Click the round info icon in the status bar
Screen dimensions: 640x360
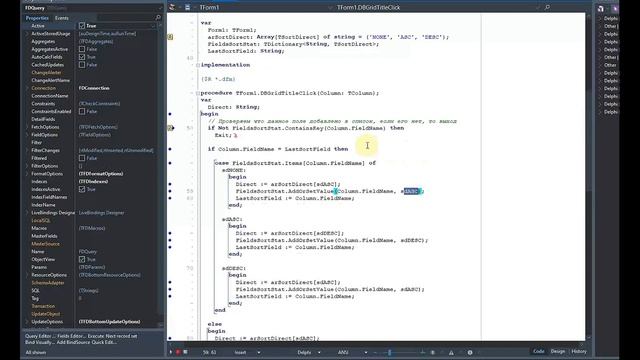(470, 352)
